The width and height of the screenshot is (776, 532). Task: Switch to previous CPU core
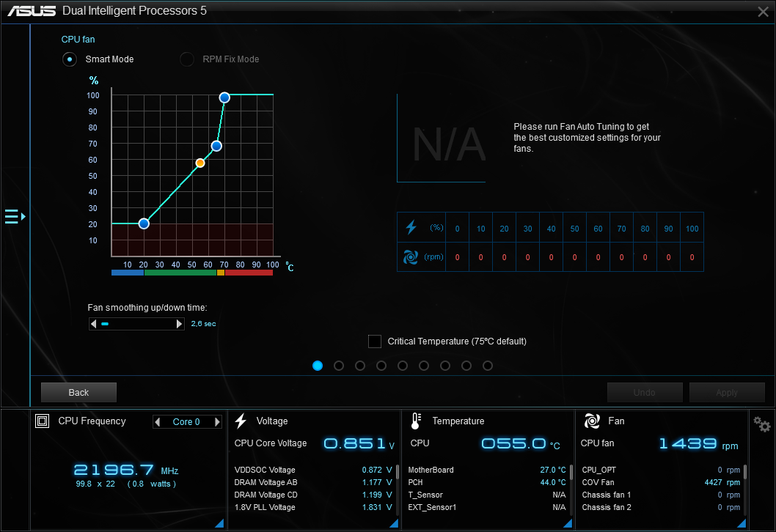pyautogui.click(x=158, y=422)
